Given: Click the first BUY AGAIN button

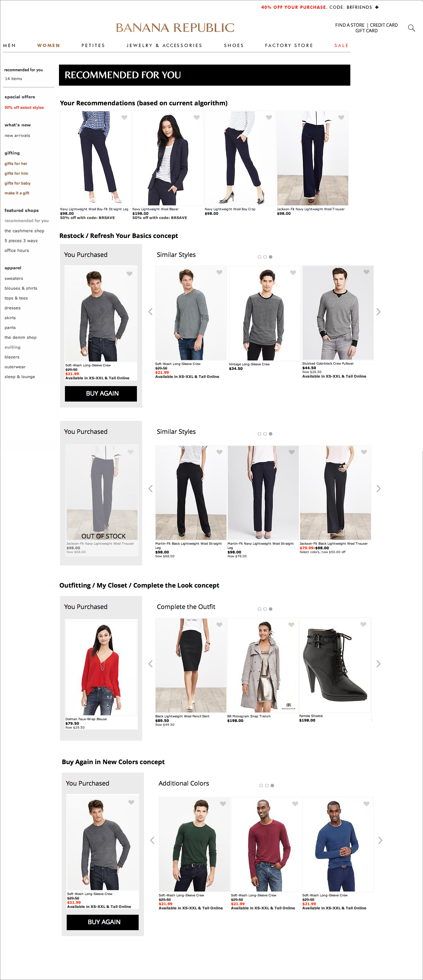Looking at the screenshot, I should (x=101, y=394).
